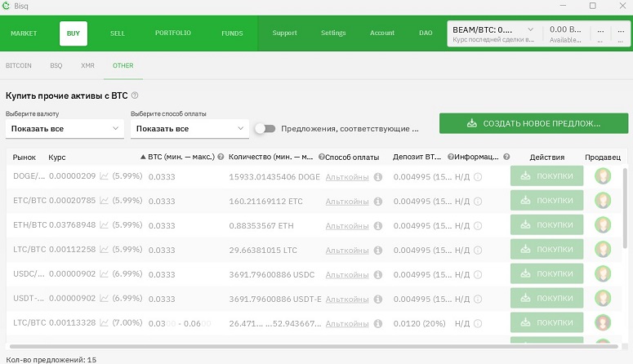Open the MARKET tab
The width and height of the screenshot is (633, 364).
coord(24,33)
